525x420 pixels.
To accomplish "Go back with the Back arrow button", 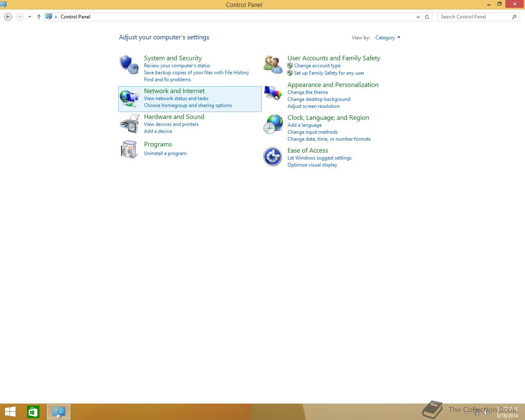I will pos(8,17).
